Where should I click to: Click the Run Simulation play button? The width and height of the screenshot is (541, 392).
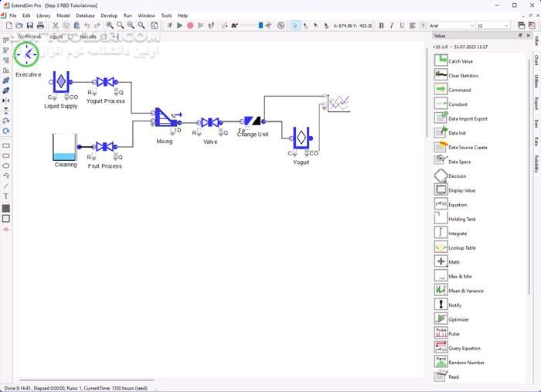(x=180, y=26)
